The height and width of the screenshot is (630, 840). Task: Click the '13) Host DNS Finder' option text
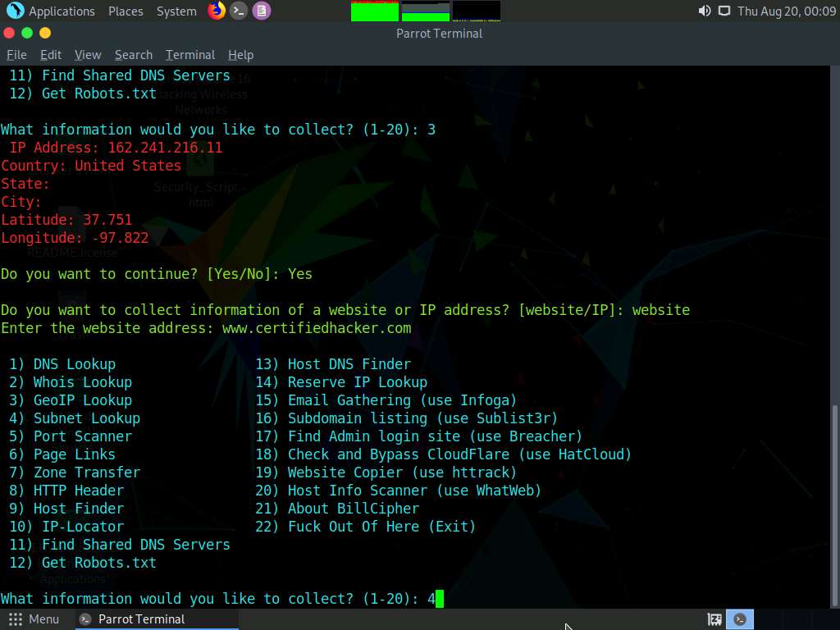coord(333,364)
